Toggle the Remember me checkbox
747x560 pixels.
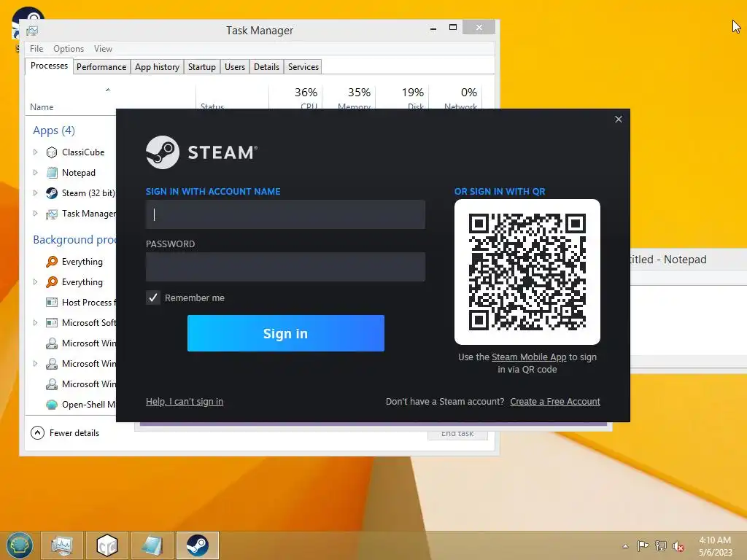(x=153, y=298)
